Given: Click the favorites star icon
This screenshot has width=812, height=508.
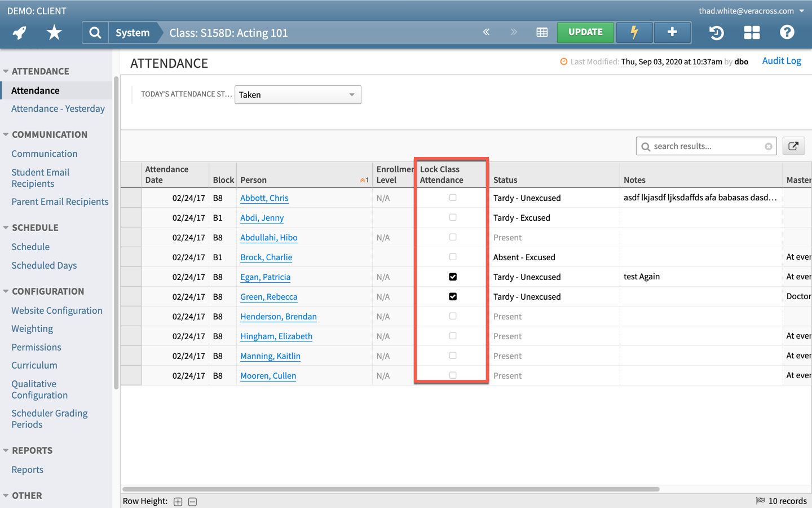Looking at the screenshot, I should point(54,32).
